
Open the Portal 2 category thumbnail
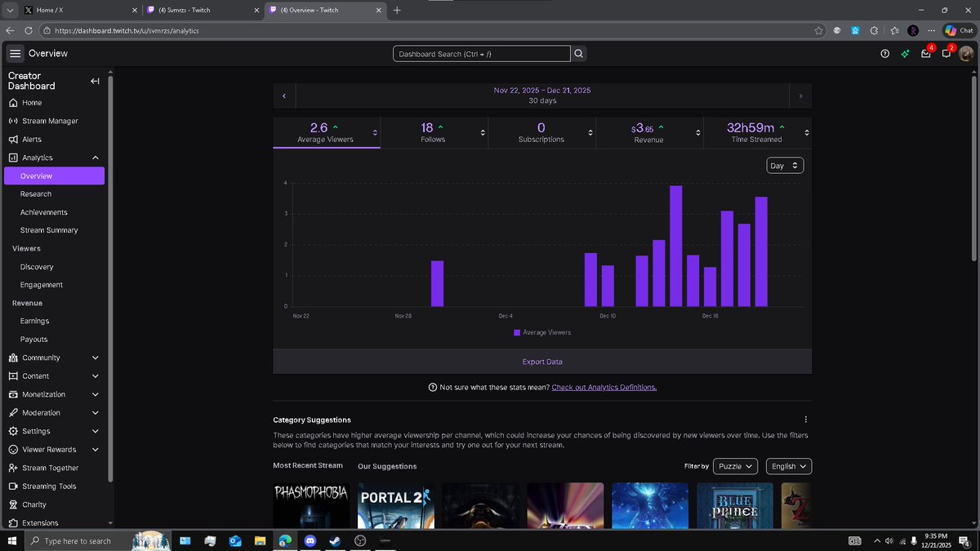pyautogui.click(x=396, y=506)
